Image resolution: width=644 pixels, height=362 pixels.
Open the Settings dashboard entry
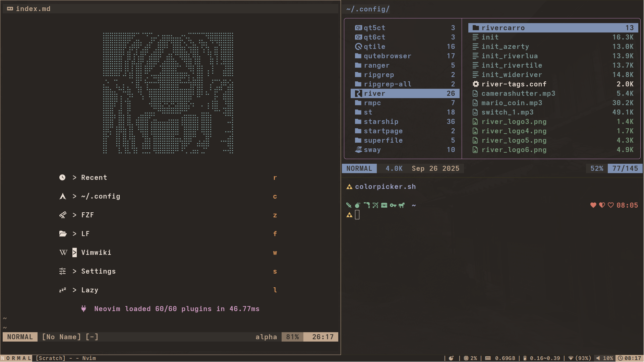coord(168,271)
